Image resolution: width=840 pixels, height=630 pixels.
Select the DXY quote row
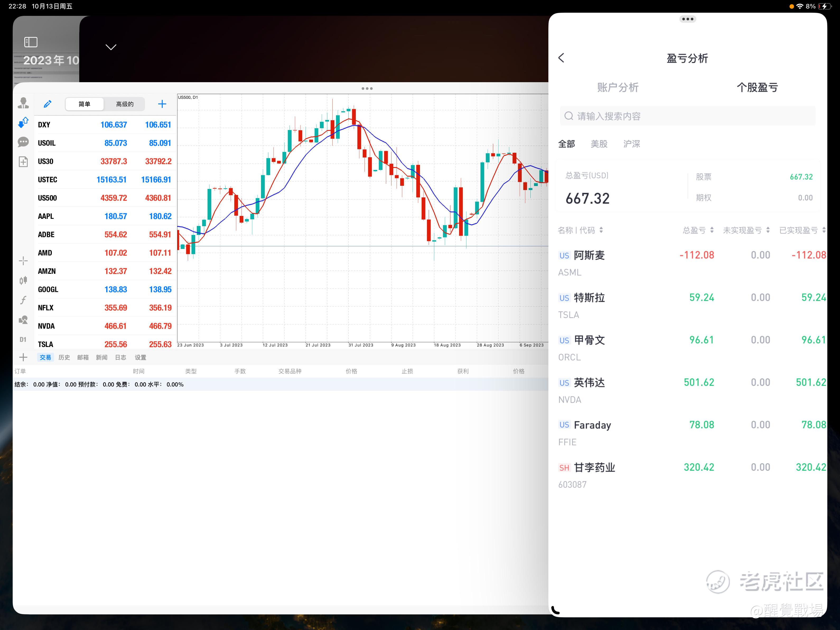click(x=105, y=125)
